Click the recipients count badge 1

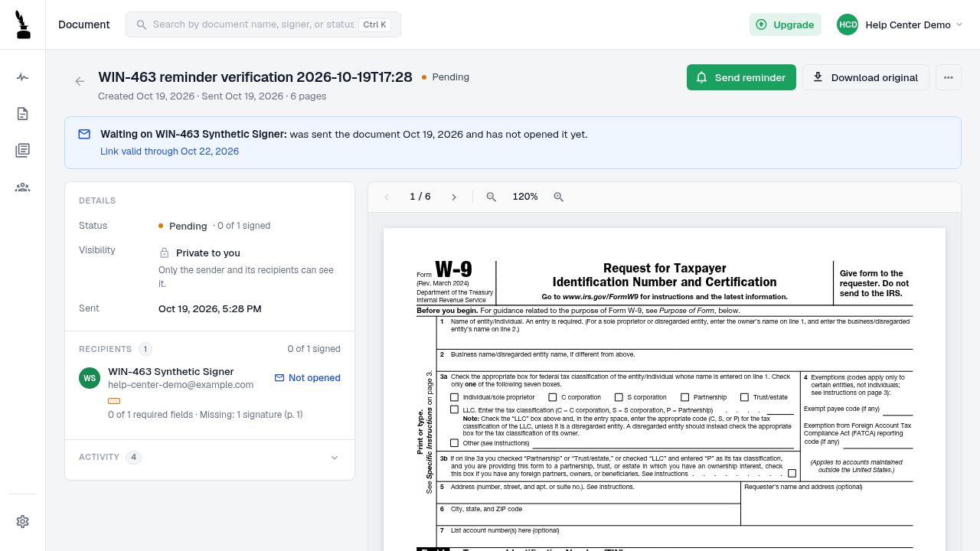coord(145,349)
